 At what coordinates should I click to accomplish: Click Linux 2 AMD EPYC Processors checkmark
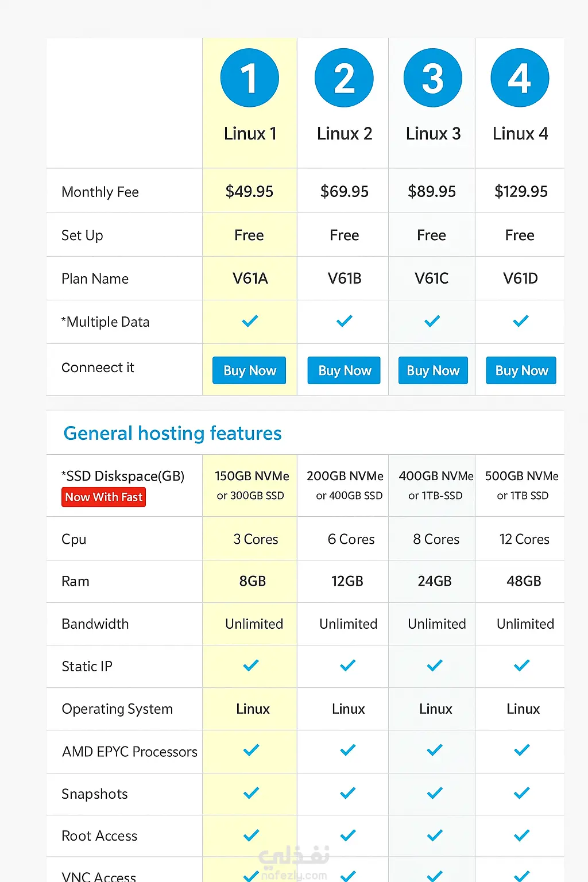pyautogui.click(x=347, y=750)
